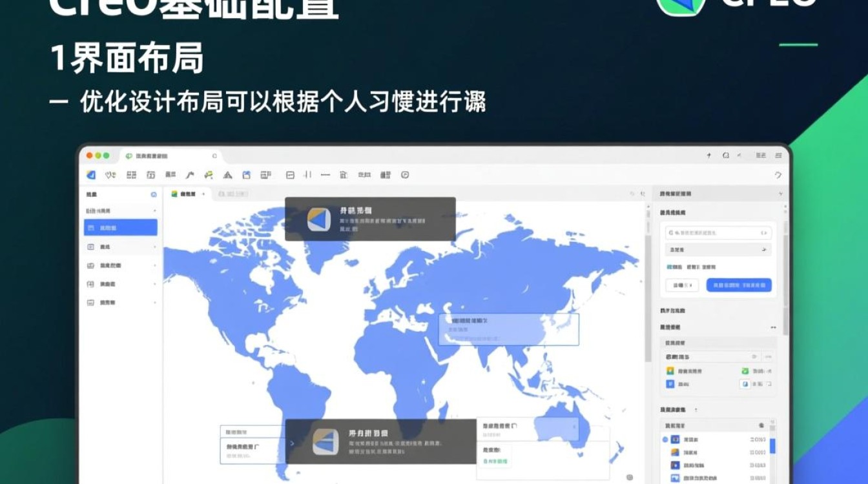Toggle the circular compass icon in sidebar header
This screenshot has width=868, height=484.
pos(153,194)
